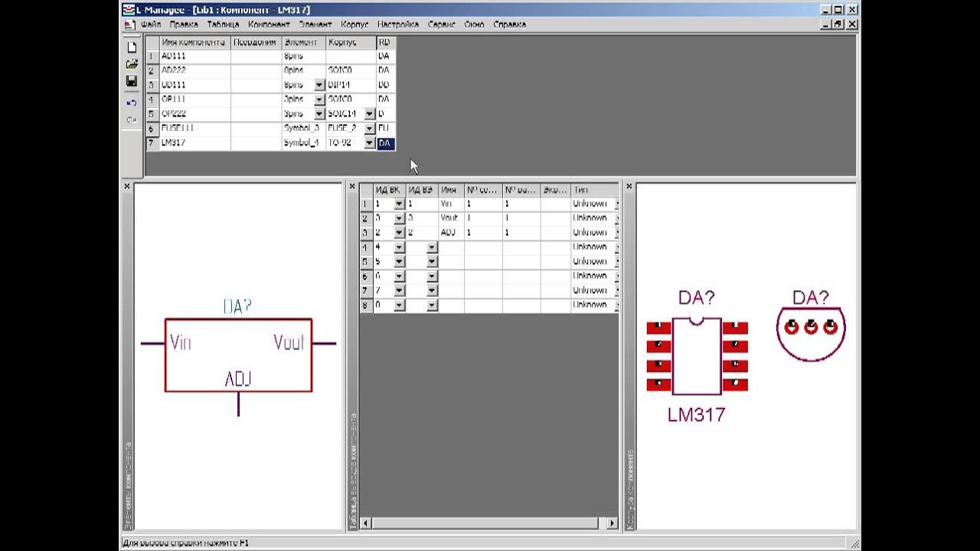Viewport: 980px width, 551px height.
Task: Click the ADJ name cell in pin table
Action: pos(451,233)
